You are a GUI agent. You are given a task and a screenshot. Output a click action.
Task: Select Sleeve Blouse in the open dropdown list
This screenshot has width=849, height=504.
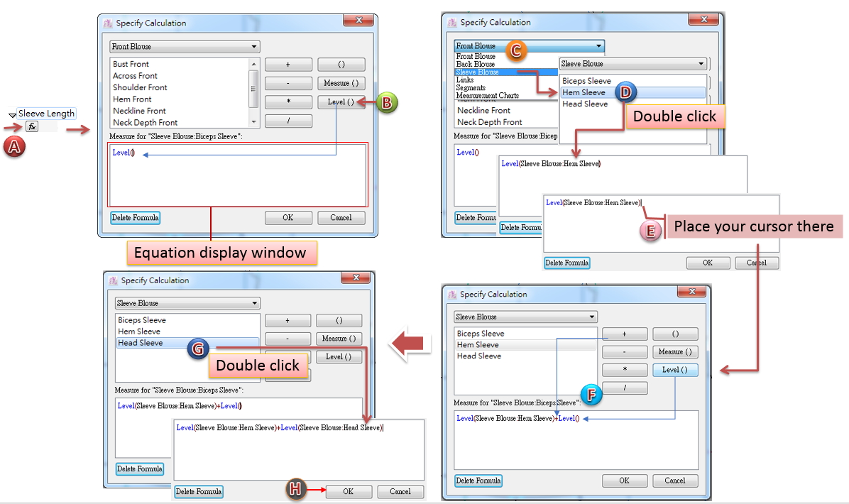click(x=477, y=72)
